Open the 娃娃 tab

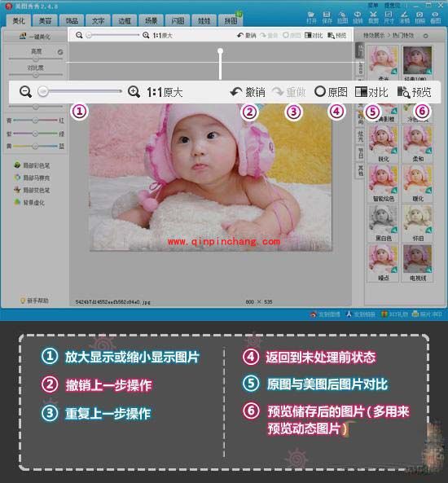[204, 20]
